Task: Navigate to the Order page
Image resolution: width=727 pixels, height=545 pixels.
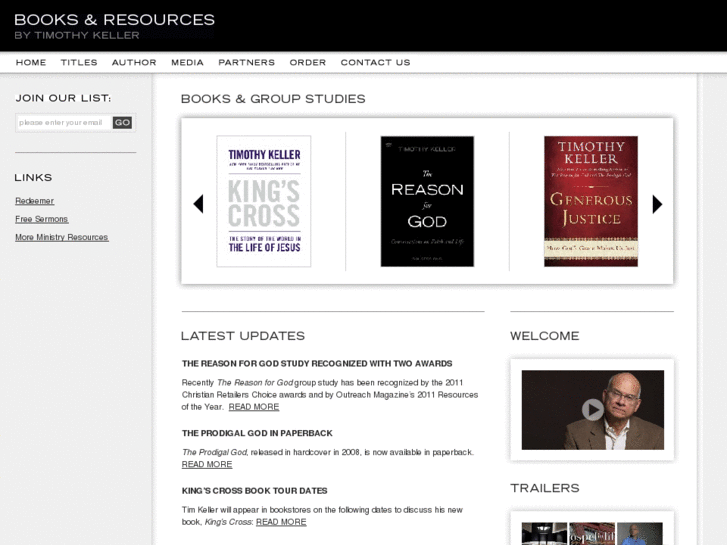Action: point(308,63)
